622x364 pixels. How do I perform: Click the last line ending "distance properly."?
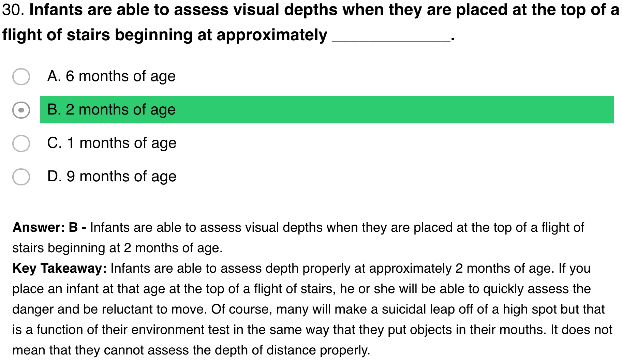tap(191, 350)
